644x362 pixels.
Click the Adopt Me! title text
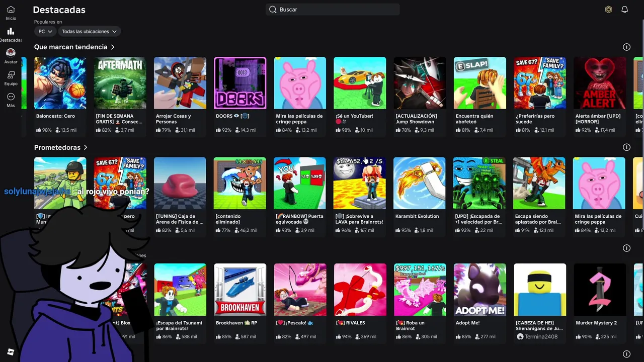[x=467, y=323]
